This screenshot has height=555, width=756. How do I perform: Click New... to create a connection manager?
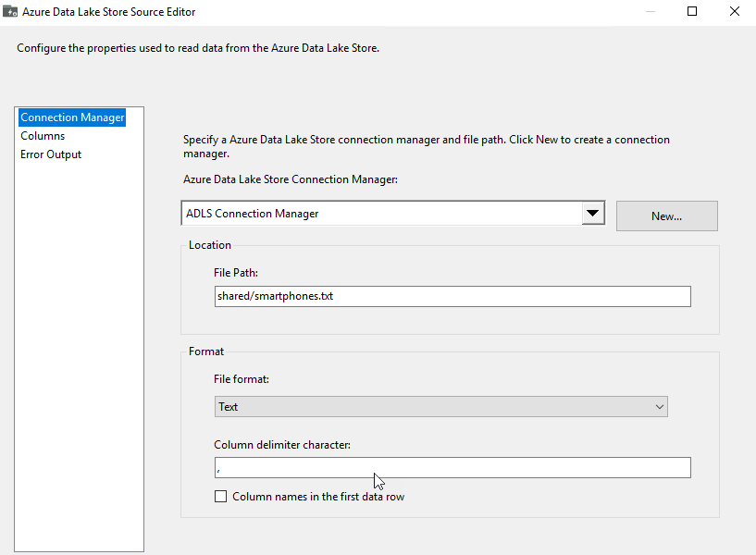point(667,216)
